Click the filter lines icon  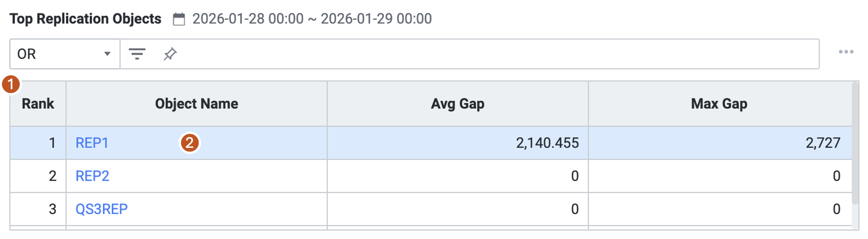137,54
